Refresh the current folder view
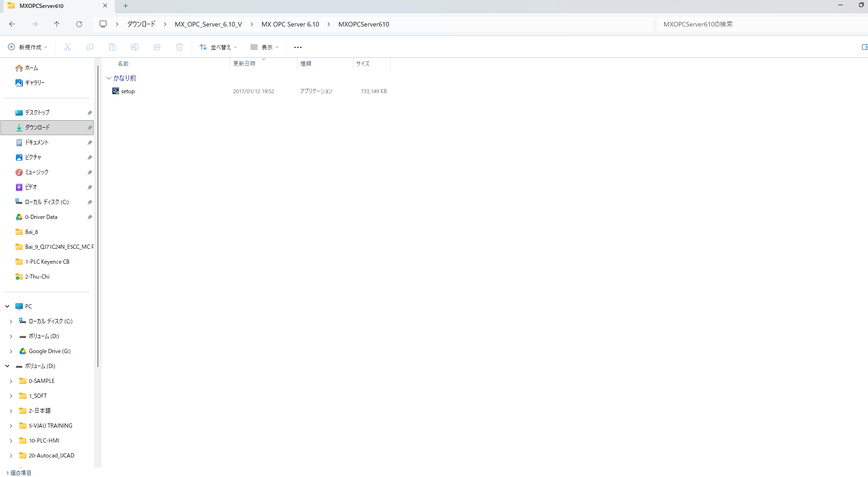The height and width of the screenshot is (477, 868). (x=79, y=24)
